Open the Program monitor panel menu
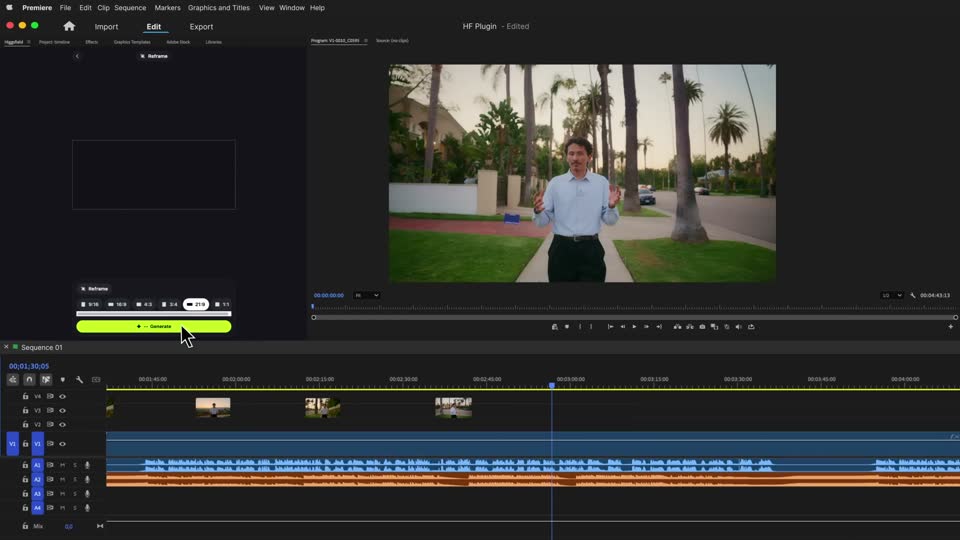Screen dimensions: 960x540 pyautogui.click(x=366, y=41)
